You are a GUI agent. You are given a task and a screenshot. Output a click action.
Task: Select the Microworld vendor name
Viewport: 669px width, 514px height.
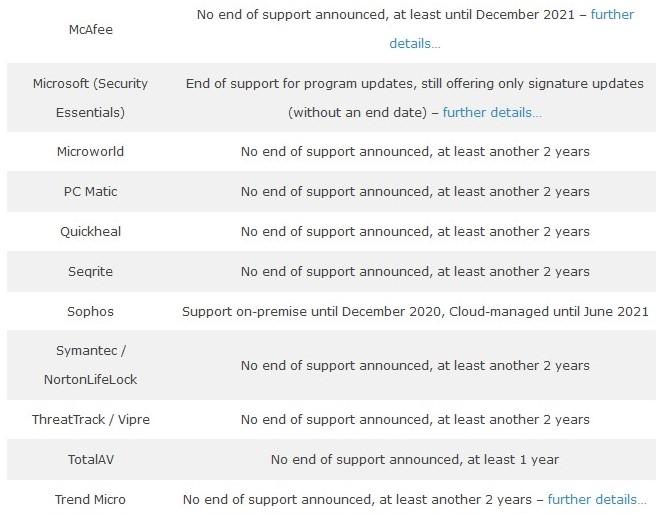click(90, 151)
